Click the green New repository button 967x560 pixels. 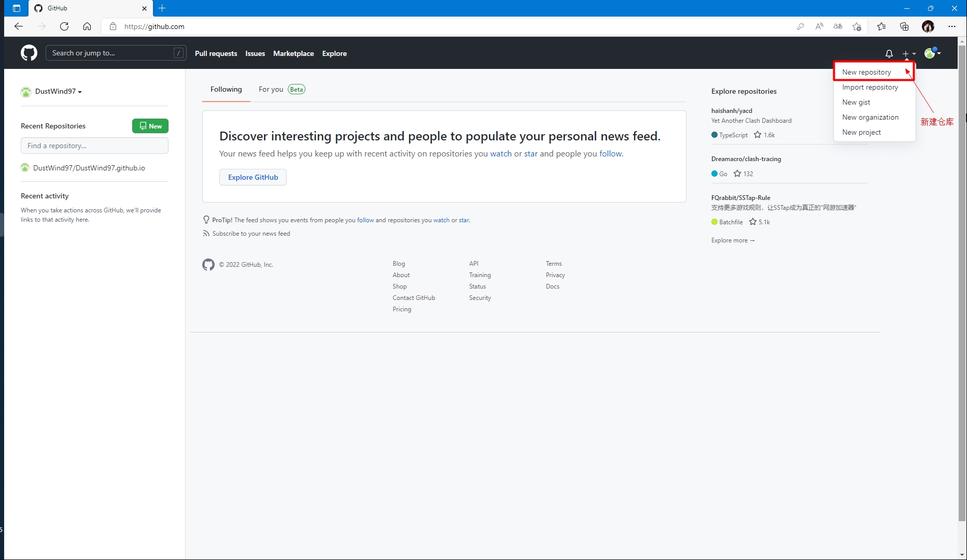click(x=150, y=126)
